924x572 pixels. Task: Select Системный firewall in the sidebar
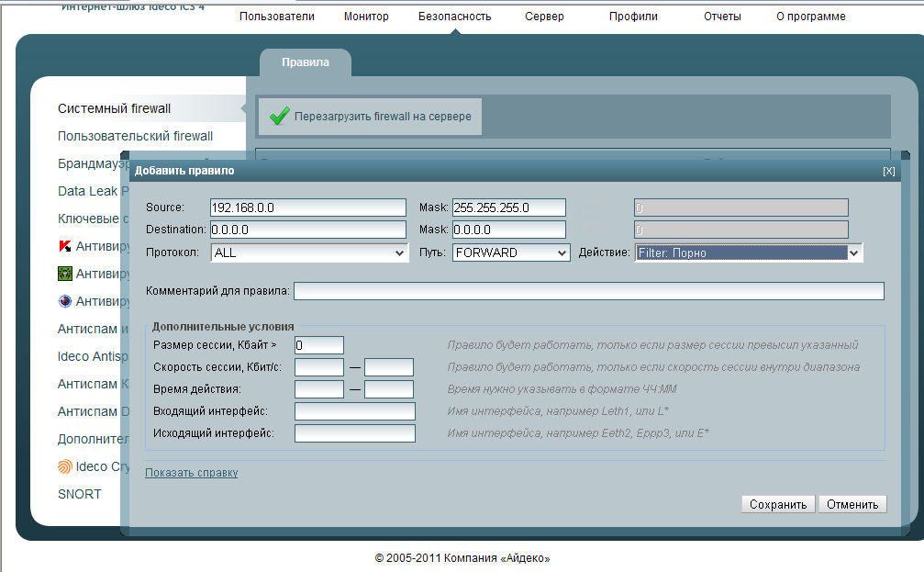pos(115,108)
